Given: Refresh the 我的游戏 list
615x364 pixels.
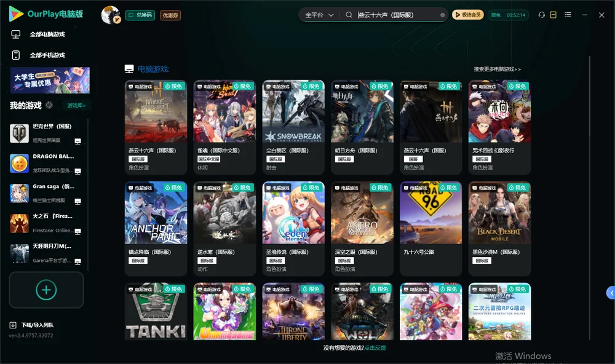Looking at the screenshot, I should point(49,105).
